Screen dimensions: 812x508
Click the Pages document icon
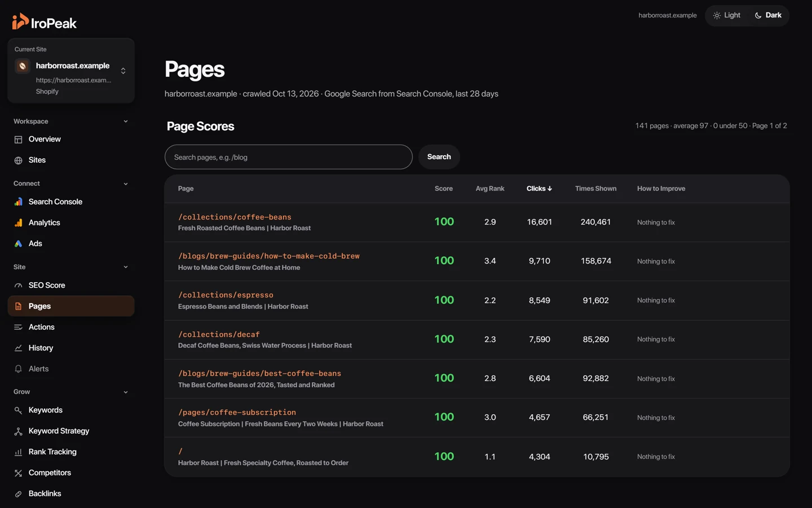point(18,306)
